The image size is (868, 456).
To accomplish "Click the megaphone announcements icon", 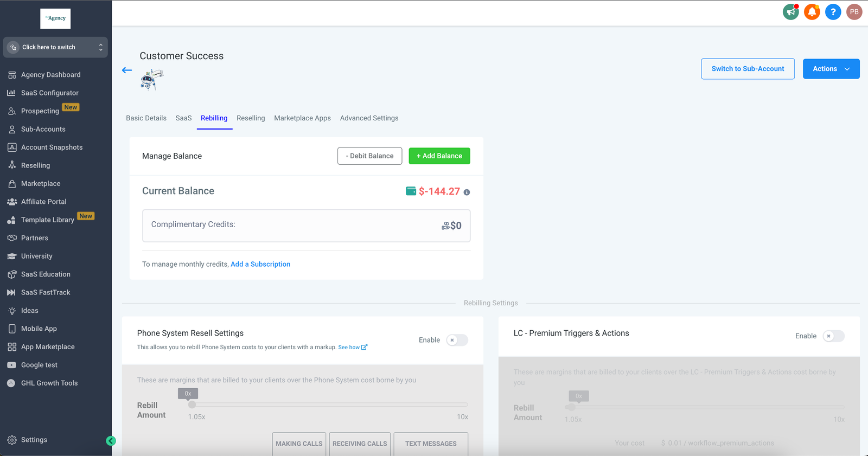I will coord(791,11).
